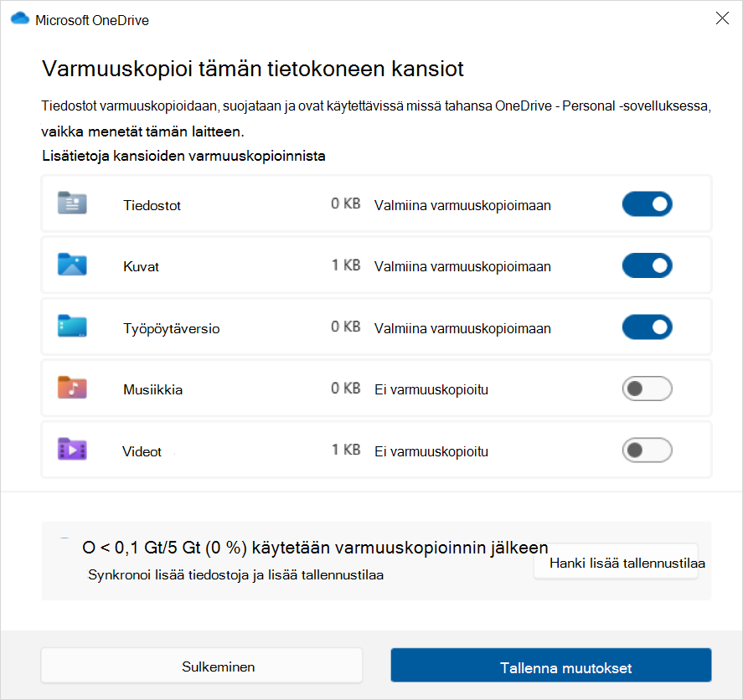Save changes with Tallenna muutokset

tap(551, 666)
